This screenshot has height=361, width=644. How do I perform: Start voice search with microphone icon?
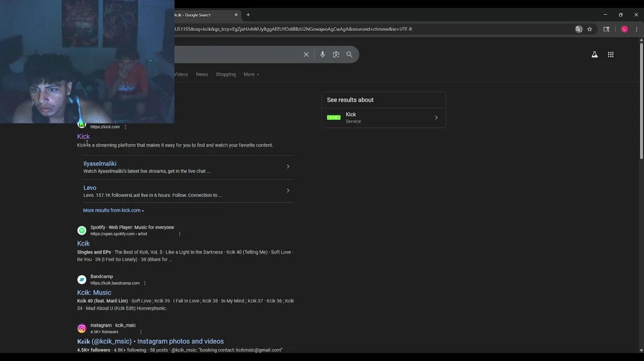(x=323, y=55)
